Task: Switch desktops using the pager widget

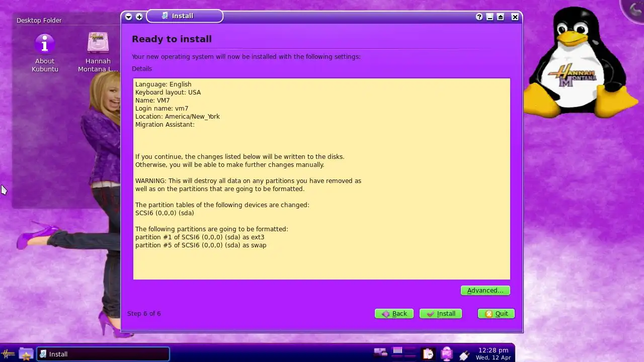Action: [x=404, y=353]
